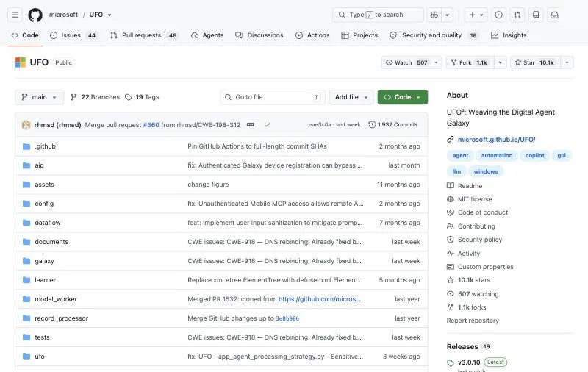588x372 pixels.
Task: Select the Code tab
Action: (x=25, y=35)
